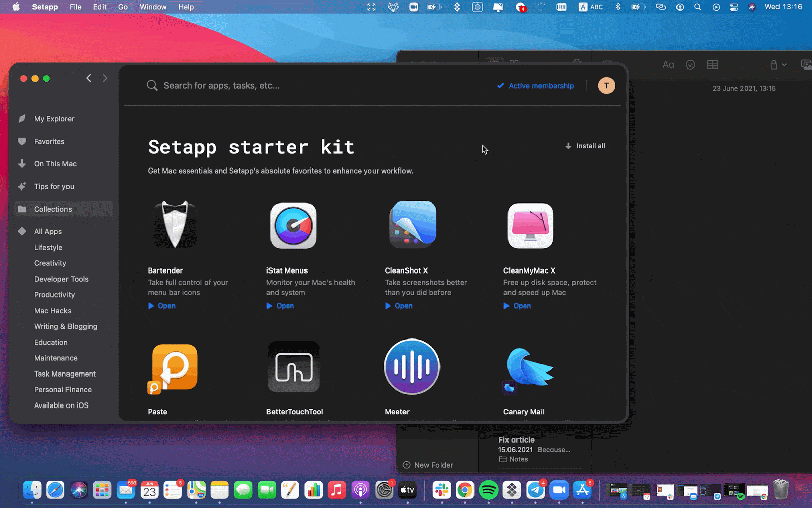This screenshot has width=812, height=508.
Task: Select the CleanMyMac X app icon
Action: [x=530, y=225]
